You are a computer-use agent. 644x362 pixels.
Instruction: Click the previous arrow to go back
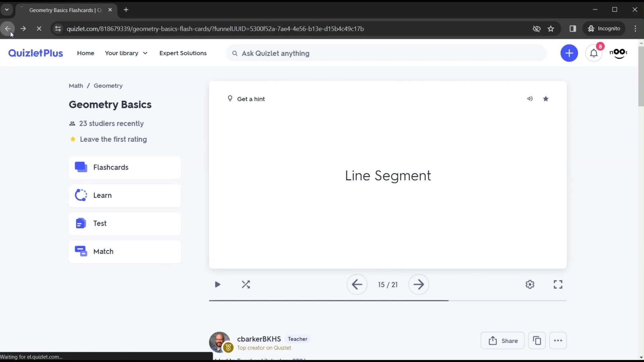pyautogui.click(x=357, y=285)
